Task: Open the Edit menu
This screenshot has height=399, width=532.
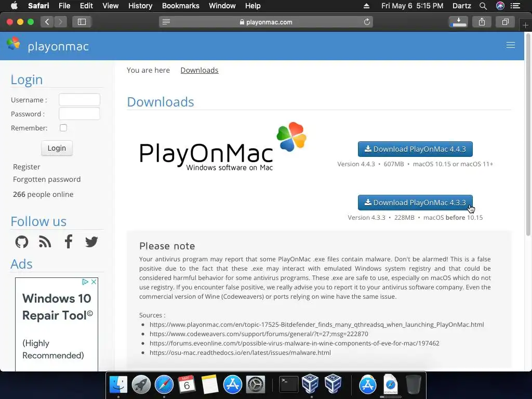Action: coord(86,6)
